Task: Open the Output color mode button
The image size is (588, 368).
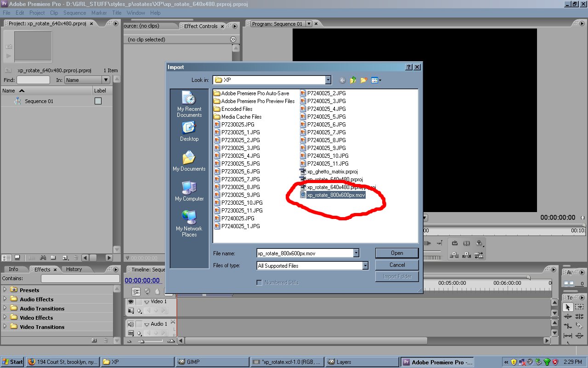Action: (479, 243)
